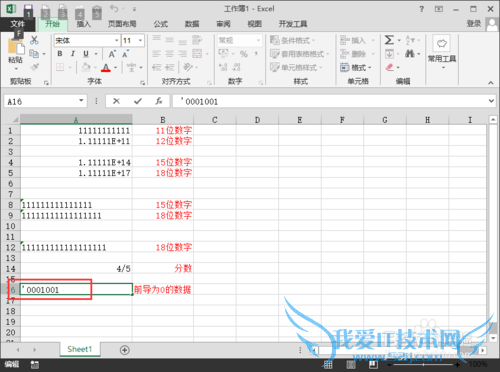Collapse the ribbon with chevron
Screen dimensions: 500x372
(x=491, y=82)
